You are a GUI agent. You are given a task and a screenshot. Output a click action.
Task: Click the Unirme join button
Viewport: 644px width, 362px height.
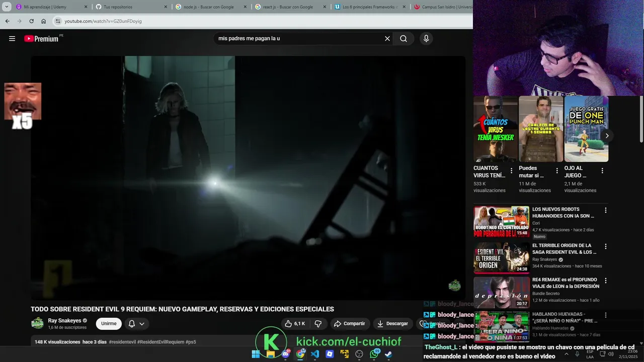pyautogui.click(x=109, y=324)
